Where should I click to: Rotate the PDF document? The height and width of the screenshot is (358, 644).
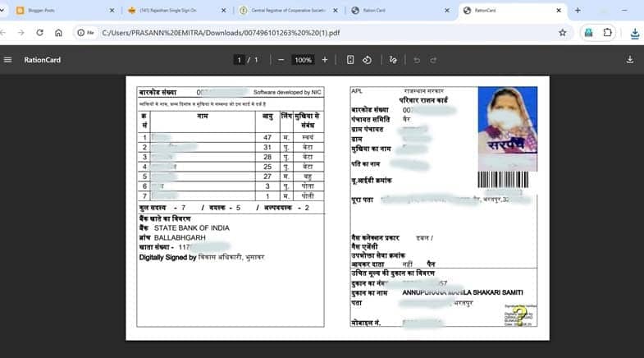(368, 60)
